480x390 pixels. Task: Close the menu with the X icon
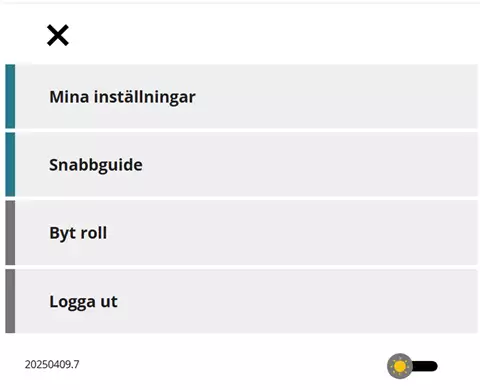pos(58,35)
